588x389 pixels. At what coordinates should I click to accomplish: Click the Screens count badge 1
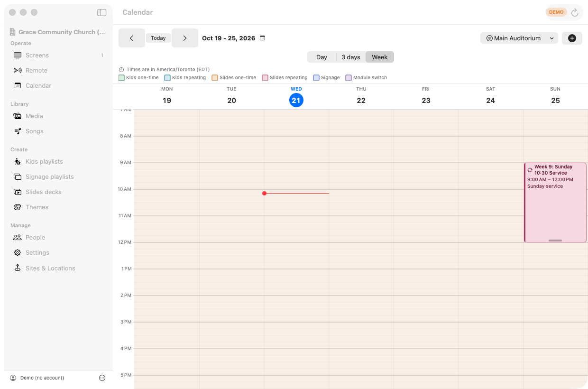click(102, 56)
